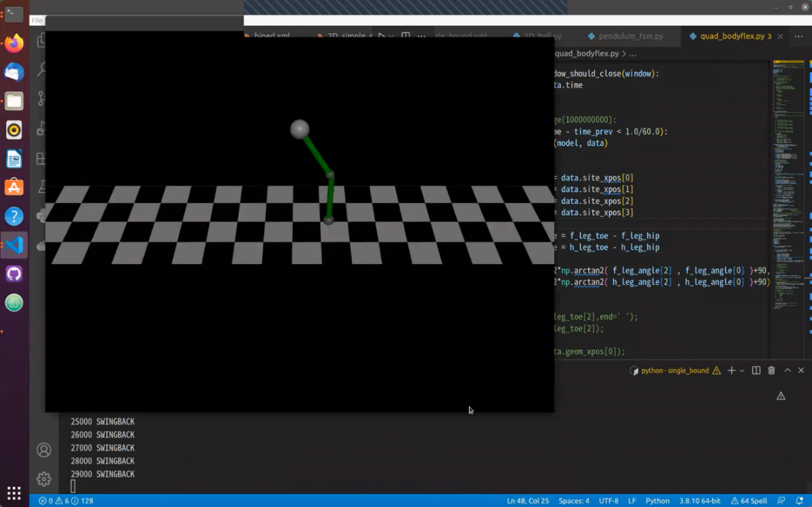The image size is (812, 507).
Task: Click the errors and warnings status indicator
Action: [x=66, y=501]
